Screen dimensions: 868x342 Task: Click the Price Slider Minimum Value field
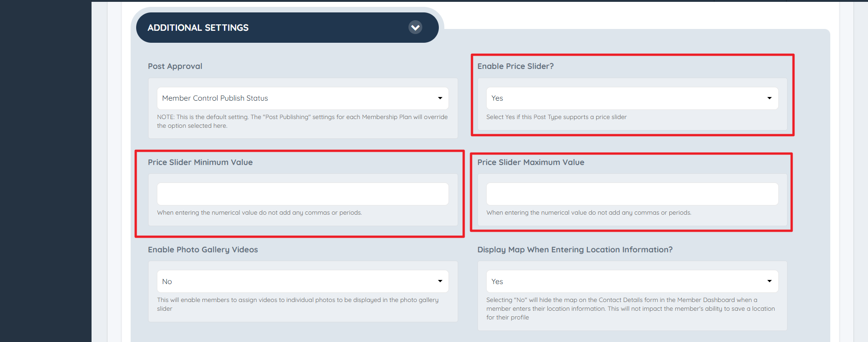(x=303, y=194)
